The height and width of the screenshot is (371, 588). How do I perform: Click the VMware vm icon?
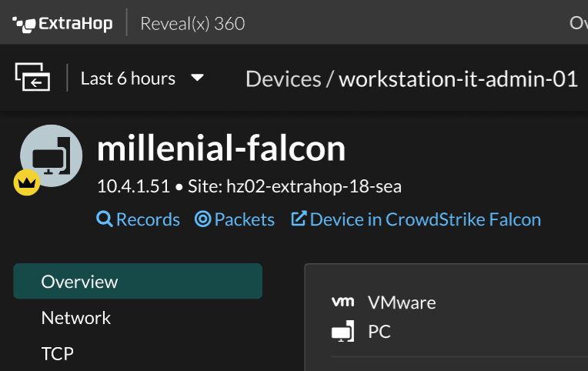coord(342,302)
